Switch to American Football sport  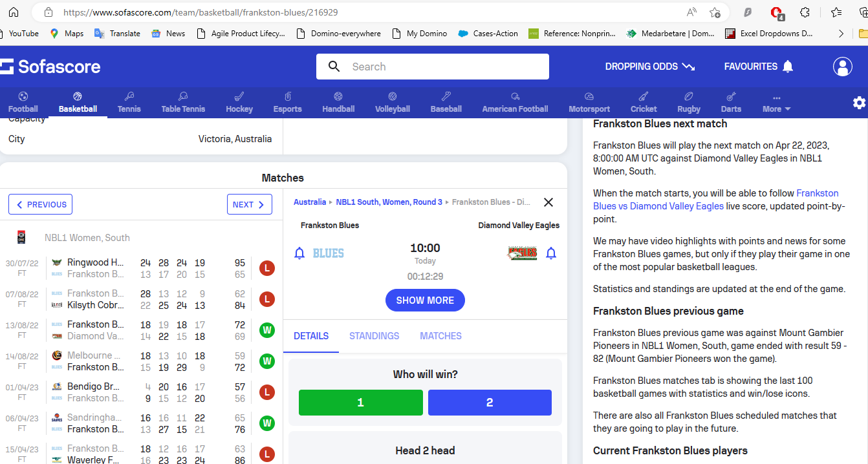click(x=515, y=103)
